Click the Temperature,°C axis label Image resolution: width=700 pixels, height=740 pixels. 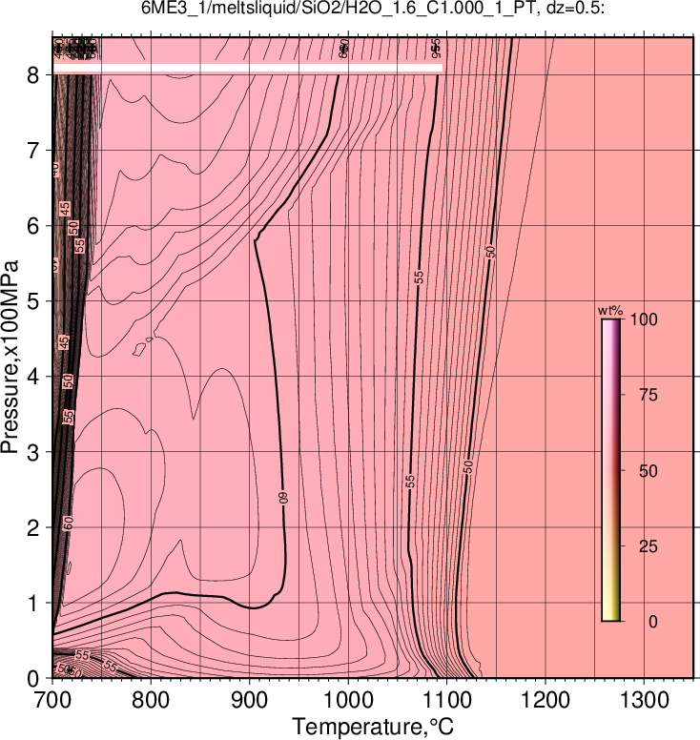pos(373,727)
